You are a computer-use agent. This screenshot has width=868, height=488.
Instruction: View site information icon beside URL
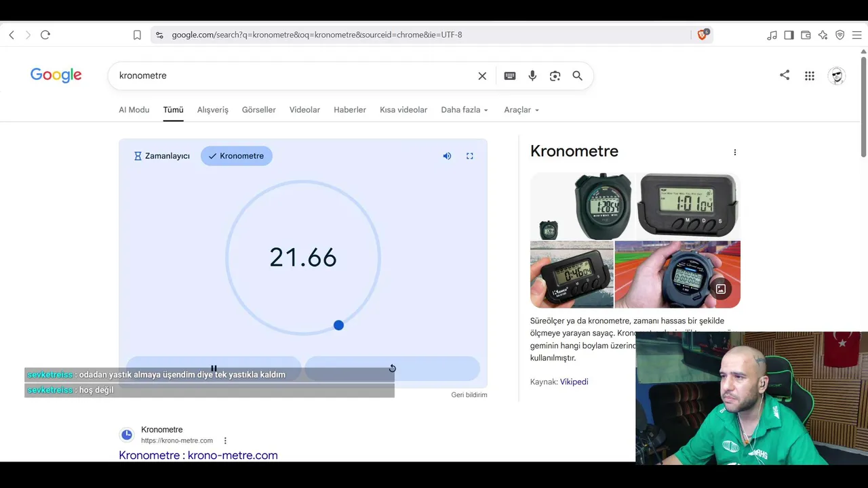tap(159, 35)
